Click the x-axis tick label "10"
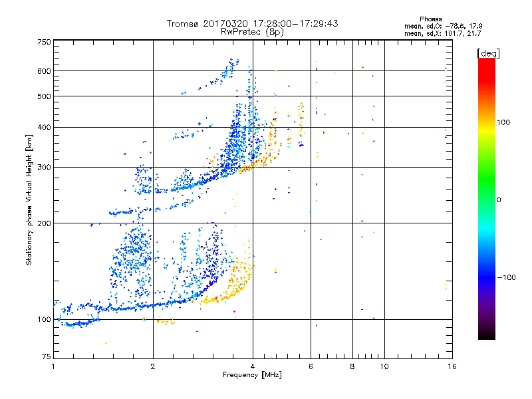 (x=384, y=366)
